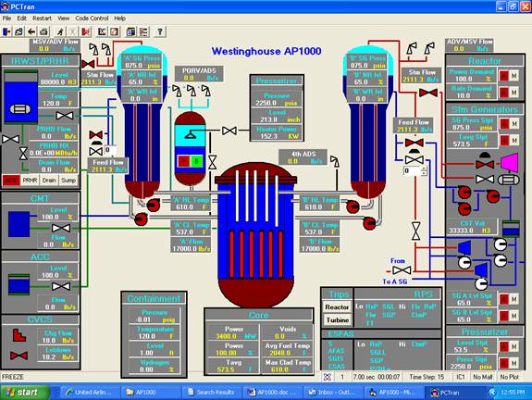Set Power Demand to Manual (M)
532x400 pixels.
point(514,75)
